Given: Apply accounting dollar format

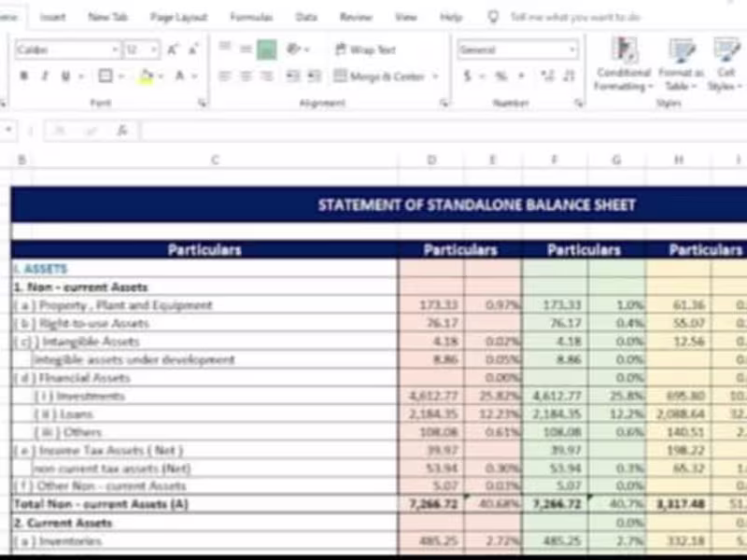Looking at the screenshot, I should click(x=468, y=77).
